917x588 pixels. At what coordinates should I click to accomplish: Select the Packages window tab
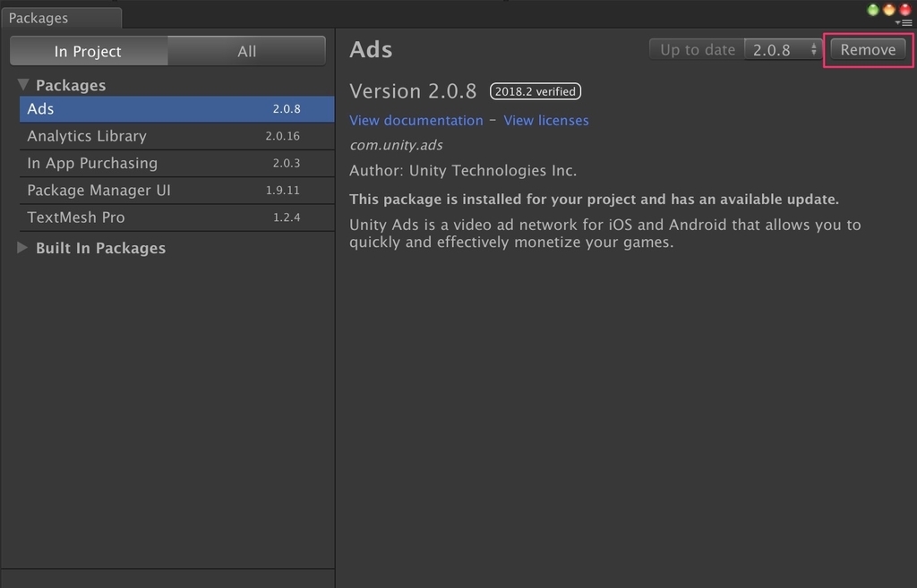tap(62, 18)
